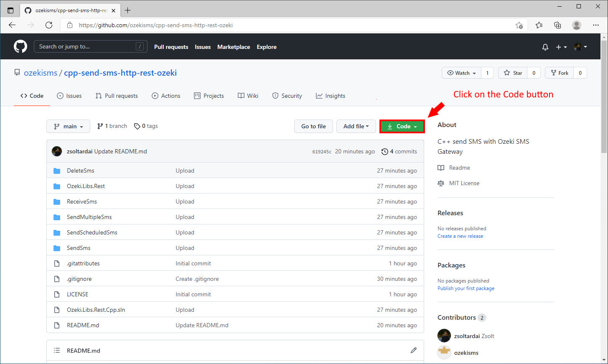The height and width of the screenshot is (364, 608).
Task: Click the GitHub octocat logo
Action: (20, 46)
